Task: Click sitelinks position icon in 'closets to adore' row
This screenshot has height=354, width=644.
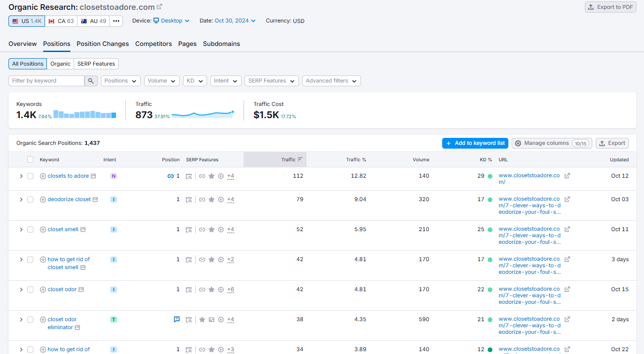Action: click(x=170, y=176)
